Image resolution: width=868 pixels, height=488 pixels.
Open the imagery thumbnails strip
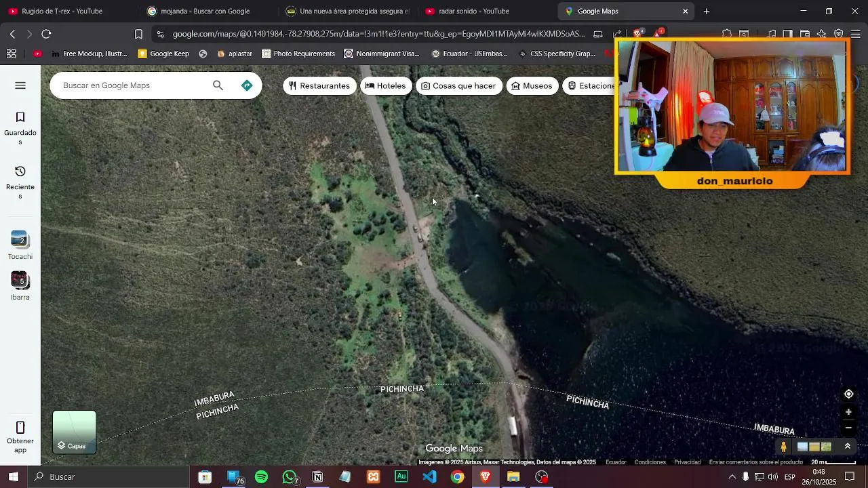[814, 447]
